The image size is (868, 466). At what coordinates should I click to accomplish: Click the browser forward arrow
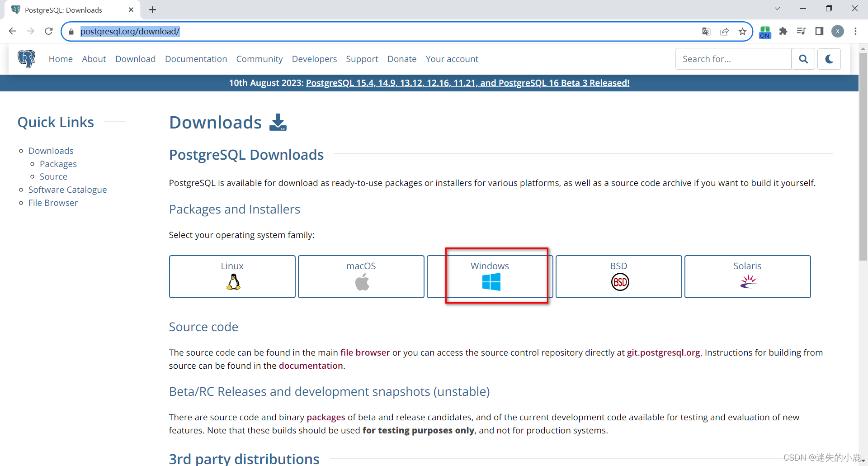(x=30, y=31)
